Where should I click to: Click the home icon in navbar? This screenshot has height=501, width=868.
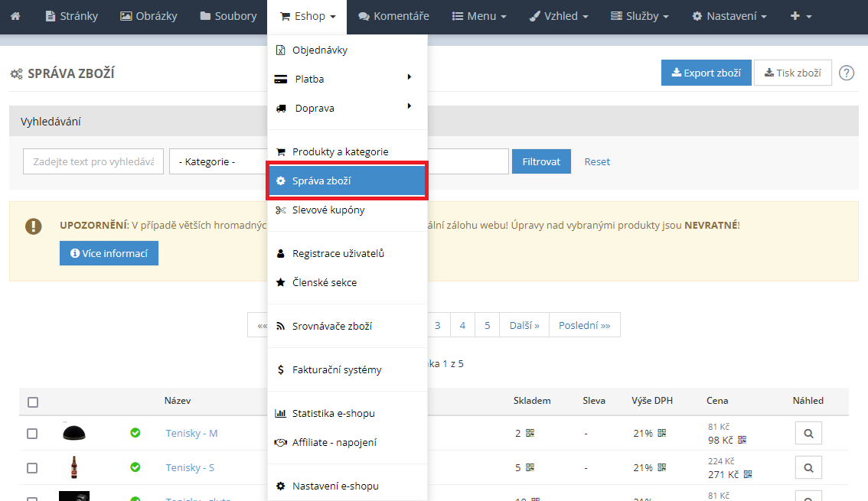coord(15,16)
